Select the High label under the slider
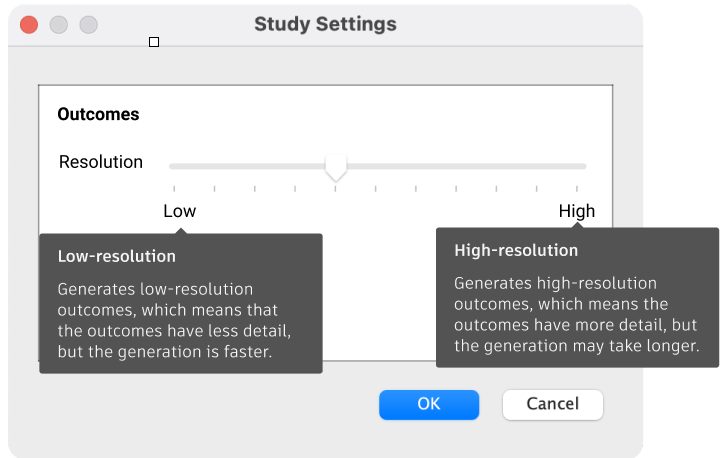 [x=577, y=211]
